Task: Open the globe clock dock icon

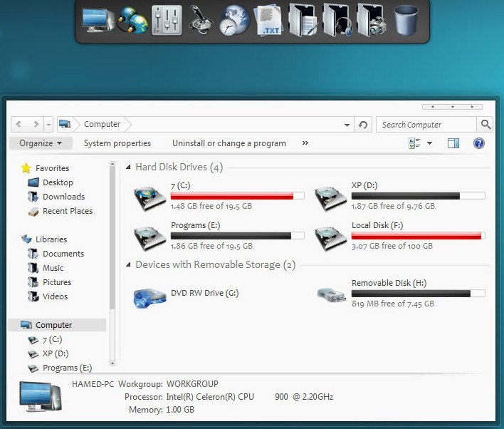Action: (x=234, y=20)
